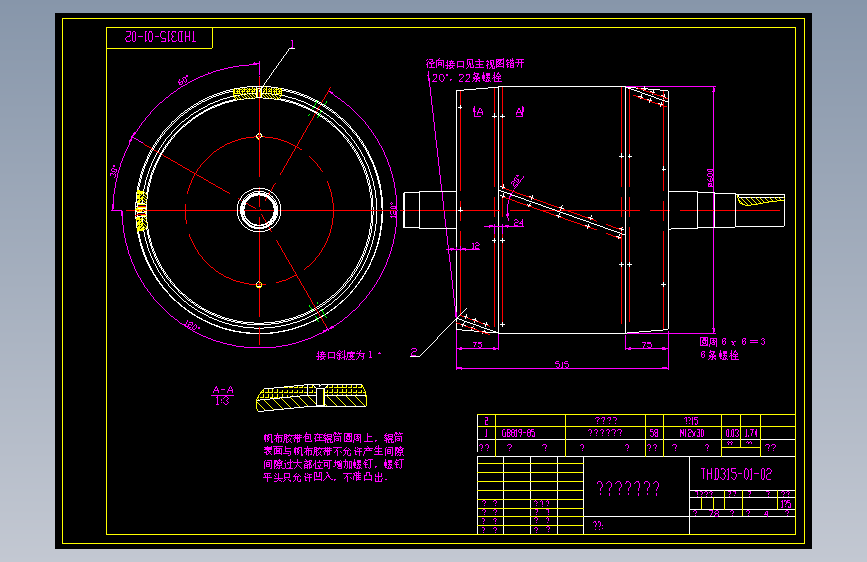Select the 180° angle label right of the circle

tap(394, 210)
